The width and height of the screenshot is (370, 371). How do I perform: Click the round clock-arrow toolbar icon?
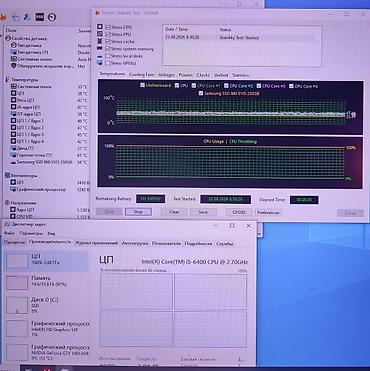[52, 17]
